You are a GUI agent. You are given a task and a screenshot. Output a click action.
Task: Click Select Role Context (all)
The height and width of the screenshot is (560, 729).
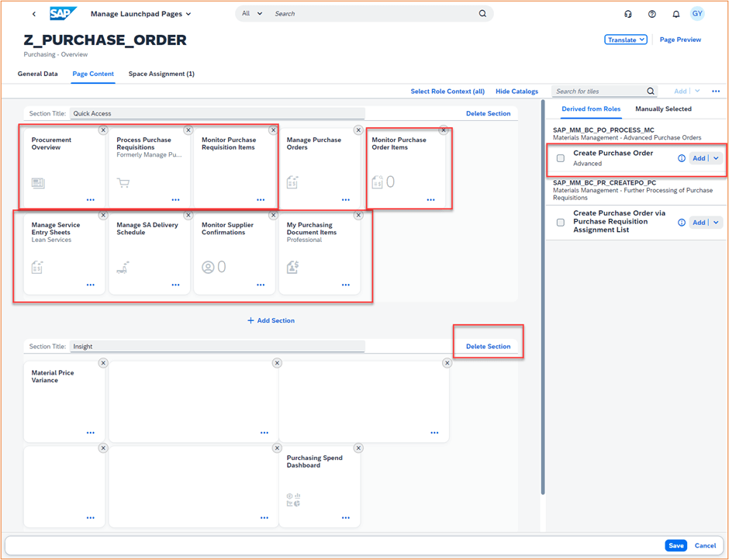[x=447, y=92]
